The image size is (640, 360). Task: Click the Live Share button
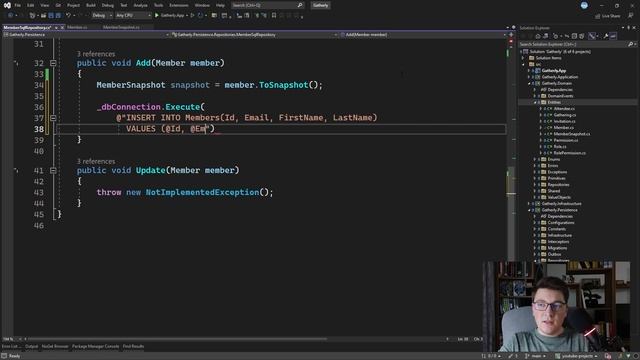click(x=607, y=16)
